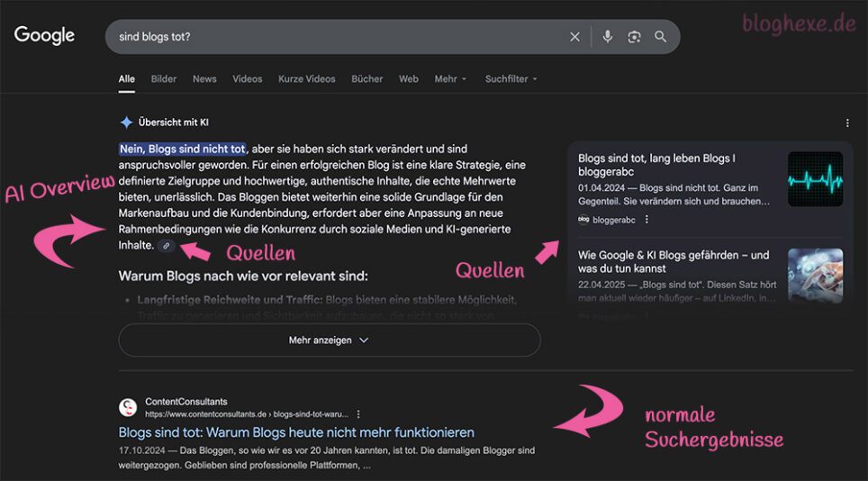
Task: Click the Google logo
Action: point(44,35)
